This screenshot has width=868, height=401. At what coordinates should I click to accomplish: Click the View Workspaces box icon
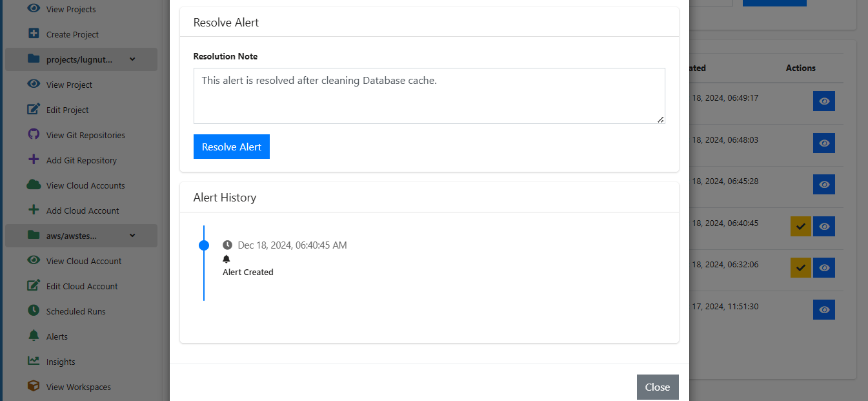point(34,387)
